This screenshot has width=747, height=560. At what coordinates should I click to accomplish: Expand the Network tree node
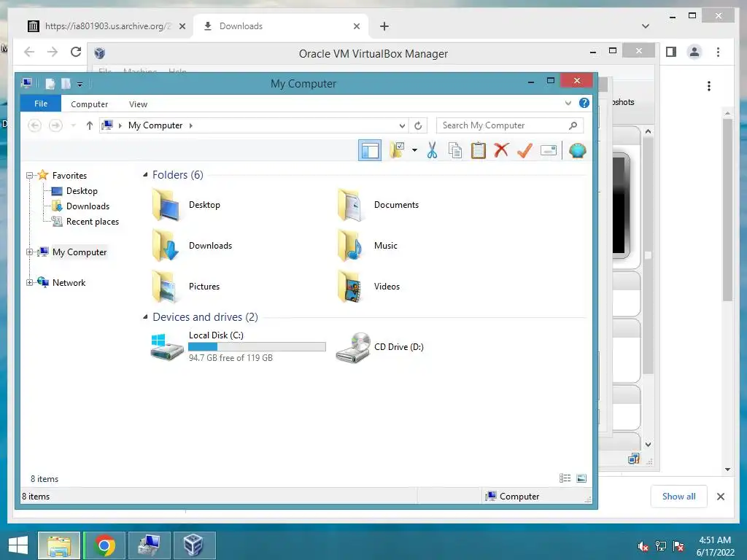29,282
